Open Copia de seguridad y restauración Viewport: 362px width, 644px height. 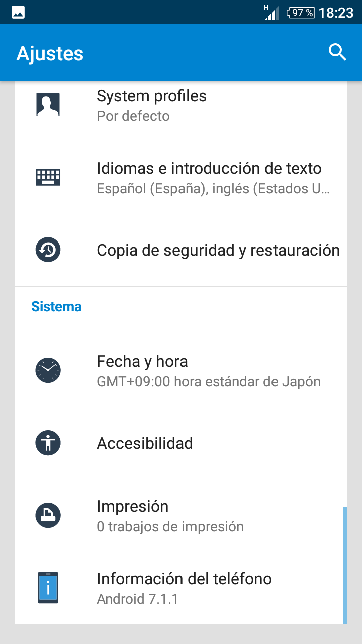[x=181, y=250]
